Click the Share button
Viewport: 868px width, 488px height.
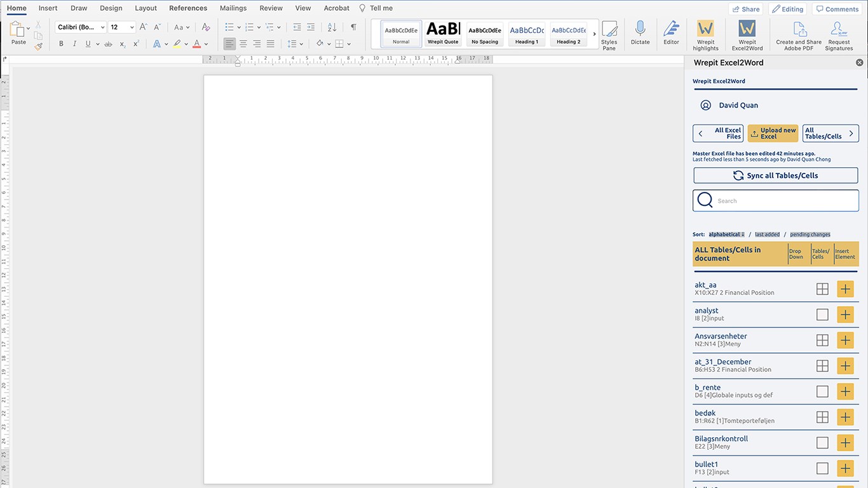click(x=746, y=9)
